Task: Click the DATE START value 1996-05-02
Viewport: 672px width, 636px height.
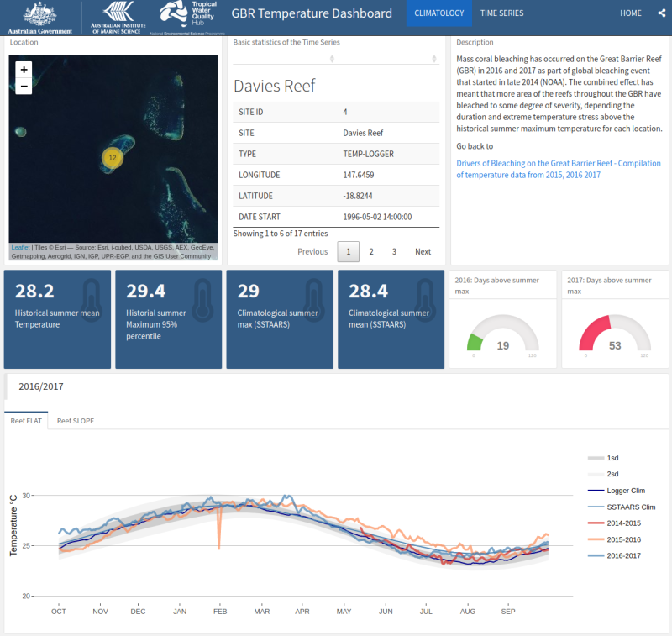Action: (x=377, y=217)
